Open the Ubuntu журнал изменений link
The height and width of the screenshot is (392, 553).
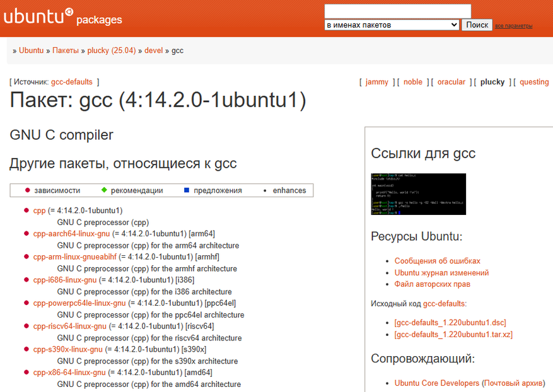(441, 272)
